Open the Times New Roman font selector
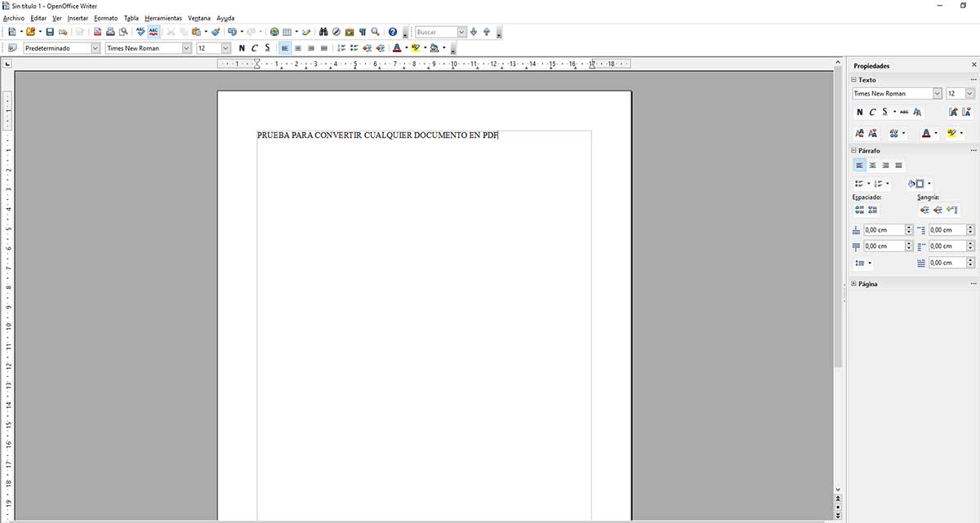 [145, 48]
